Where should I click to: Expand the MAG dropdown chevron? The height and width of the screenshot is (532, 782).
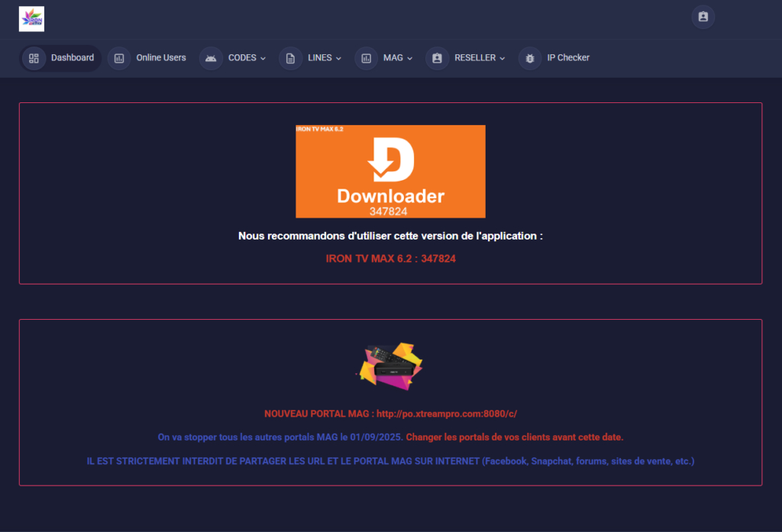[409, 58]
